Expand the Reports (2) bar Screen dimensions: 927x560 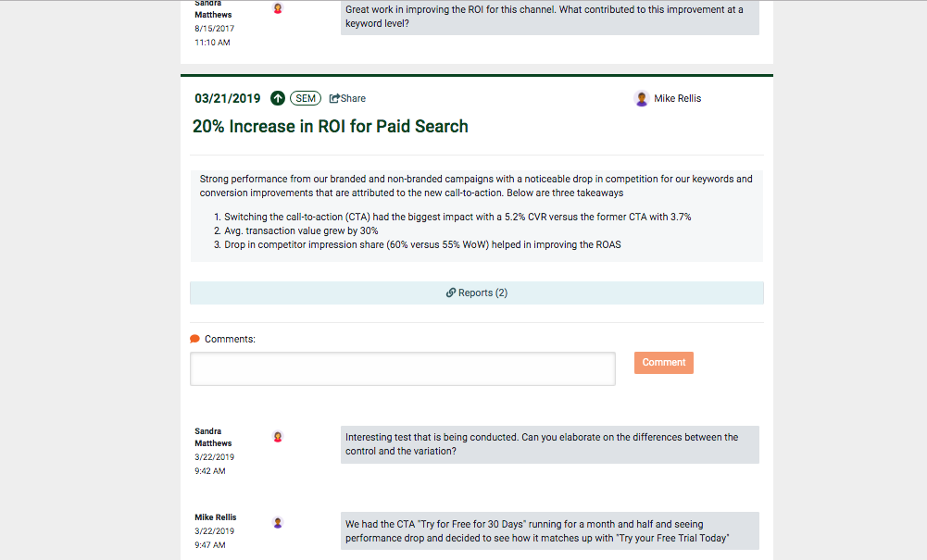click(477, 293)
